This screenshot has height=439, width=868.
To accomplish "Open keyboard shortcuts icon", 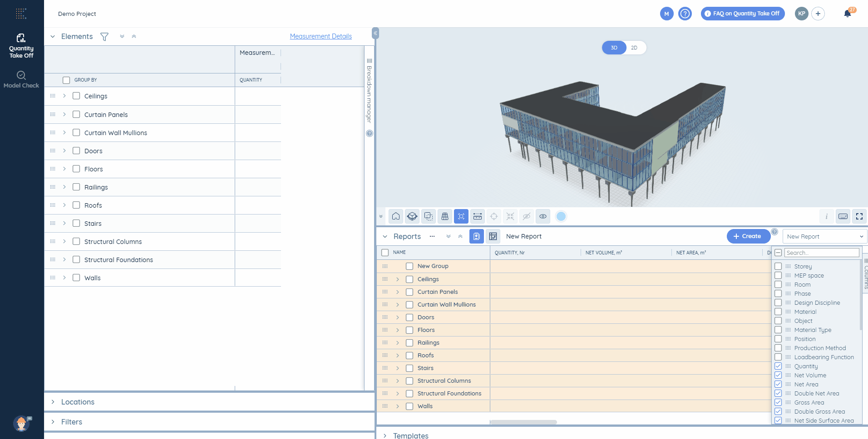I will click(843, 216).
